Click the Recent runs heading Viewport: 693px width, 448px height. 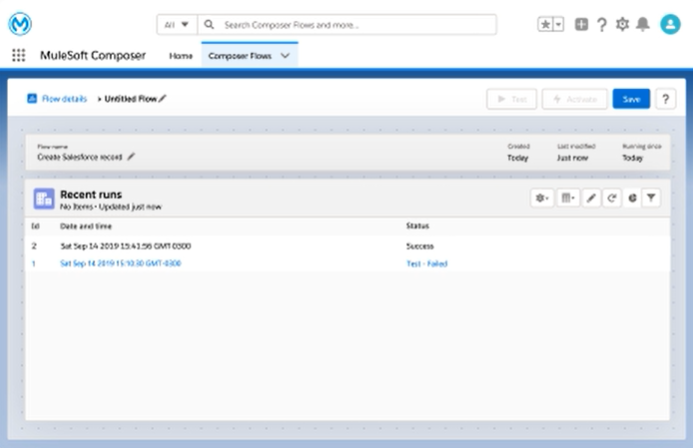(x=91, y=194)
